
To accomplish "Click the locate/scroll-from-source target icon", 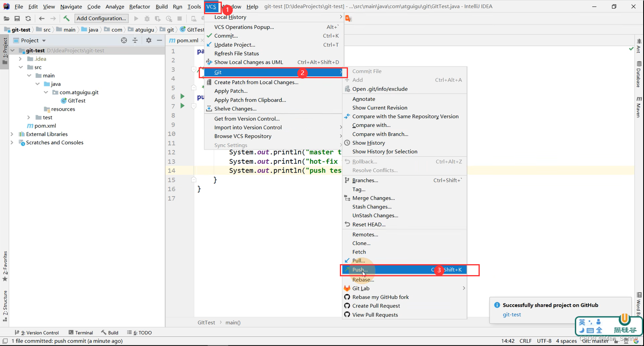I will point(124,40).
